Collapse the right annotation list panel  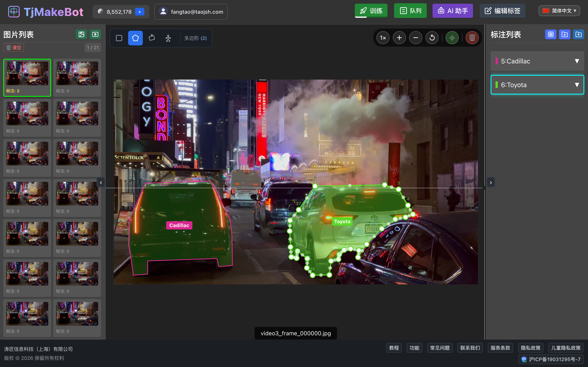click(x=491, y=182)
